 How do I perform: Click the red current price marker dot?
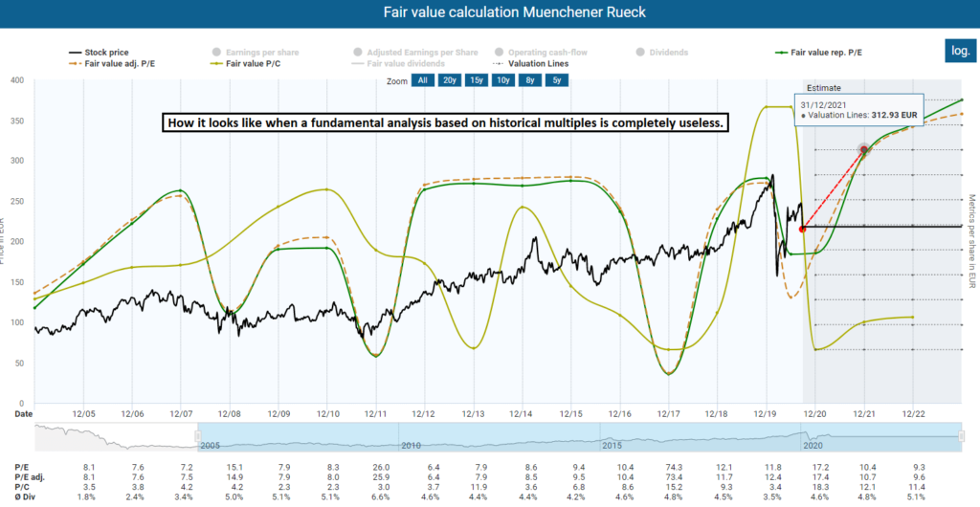coord(803,230)
